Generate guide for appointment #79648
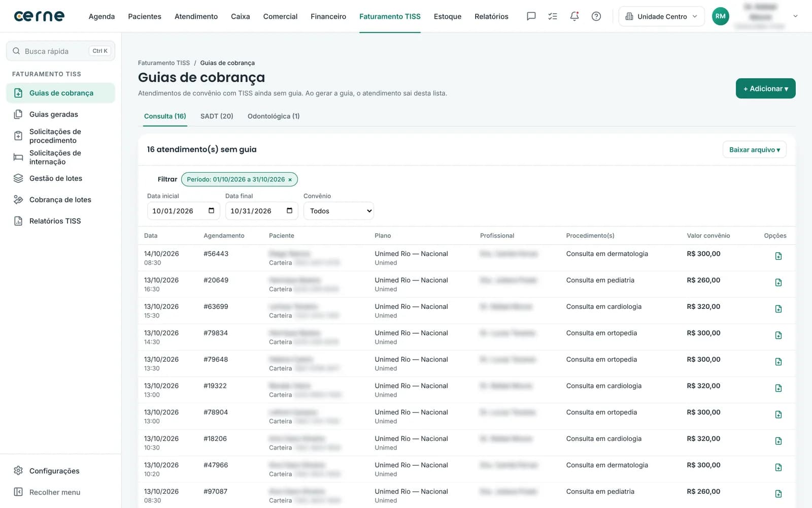 coord(778,362)
